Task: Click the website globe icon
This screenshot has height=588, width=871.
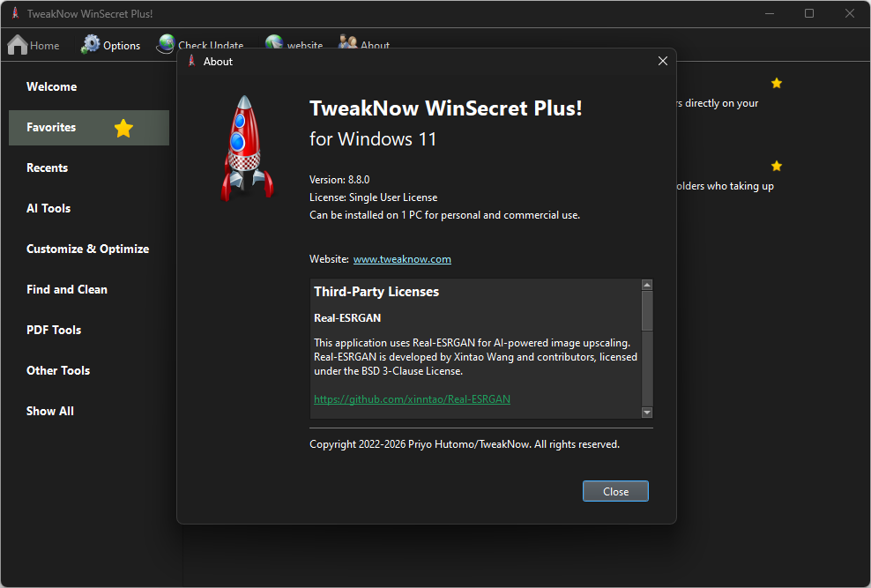Action: tap(274, 41)
